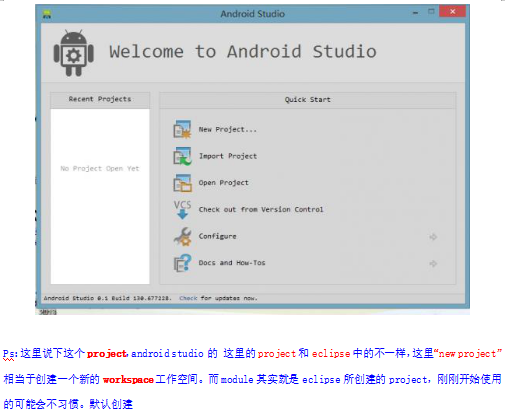Screen dimensions: 505x410
Task: Open Docs and How-Tos entry label
Action: click(x=232, y=263)
